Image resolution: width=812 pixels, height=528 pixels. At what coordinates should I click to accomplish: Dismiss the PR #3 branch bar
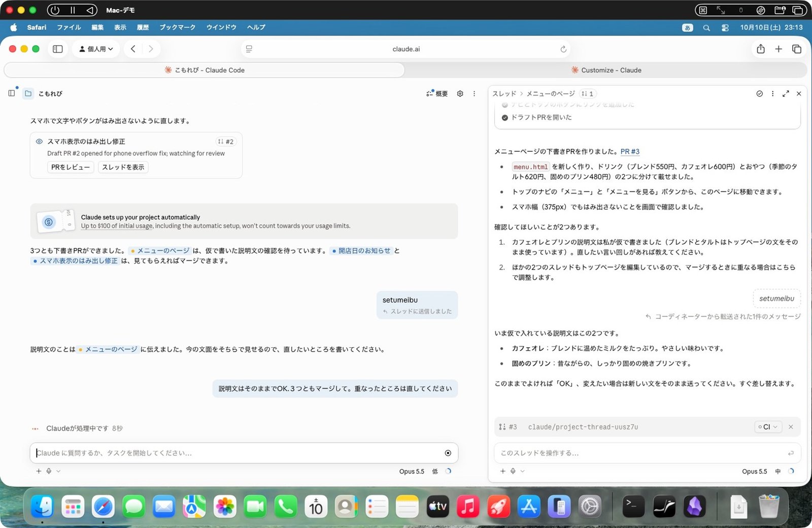point(791,427)
